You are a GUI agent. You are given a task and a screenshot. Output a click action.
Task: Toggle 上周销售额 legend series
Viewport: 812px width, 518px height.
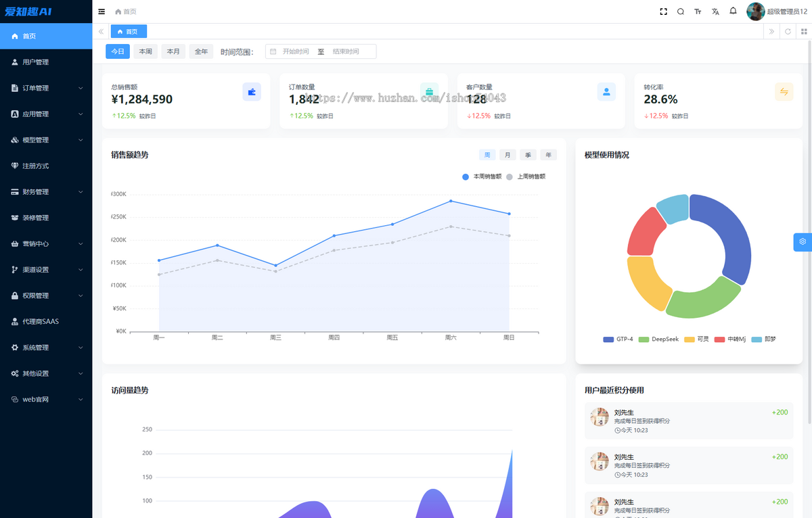click(526, 176)
